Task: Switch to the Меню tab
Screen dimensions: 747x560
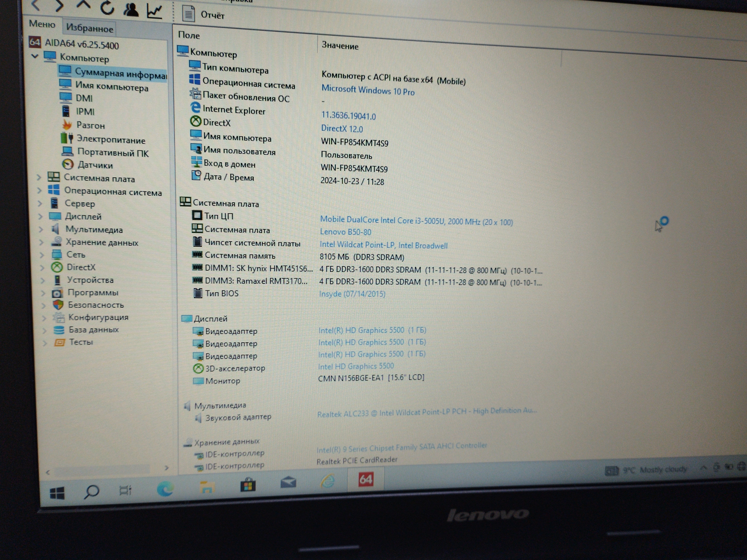Action: point(42,24)
